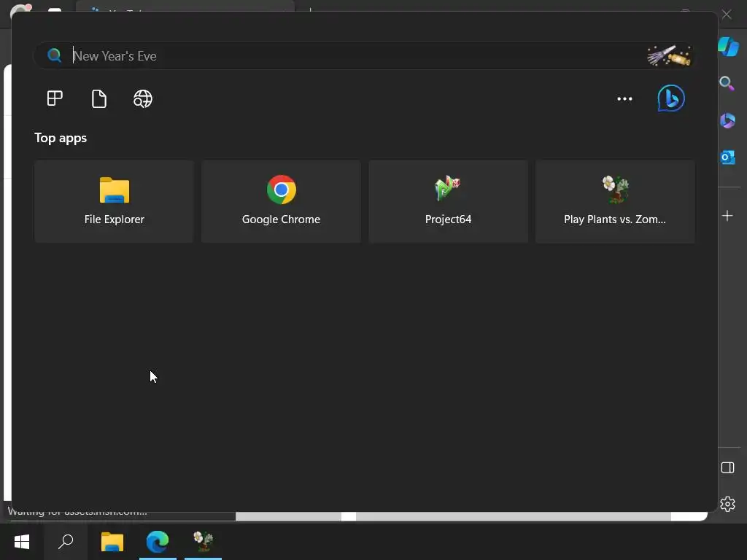
Task: Open Edge sidebar settings gear
Action: pyautogui.click(x=727, y=504)
